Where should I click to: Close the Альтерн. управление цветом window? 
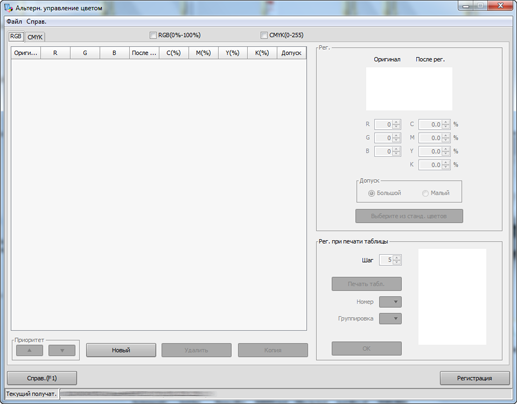click(500, 6)
